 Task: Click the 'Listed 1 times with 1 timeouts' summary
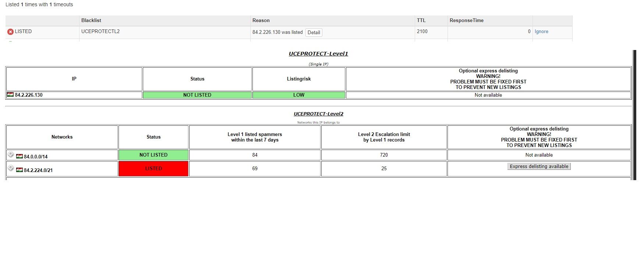pyautogui.click(x=39, y=4)
